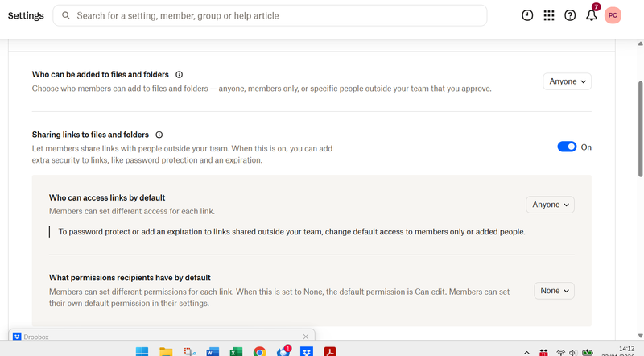Open 'Who can be added' Anyone dropdown
Viewport: 644px width, 356px height.
(x=568, y=81)
